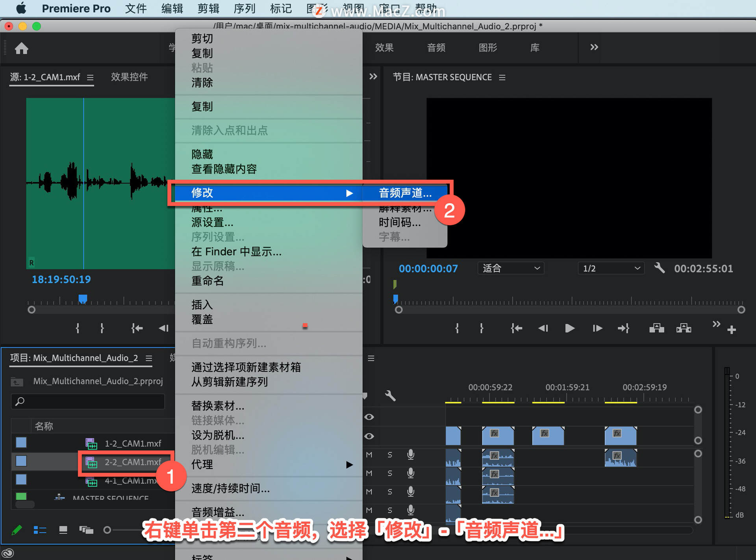Click the Project panel search field
The width and height of the screenshot is (756, 560).
tap(88, 401)
